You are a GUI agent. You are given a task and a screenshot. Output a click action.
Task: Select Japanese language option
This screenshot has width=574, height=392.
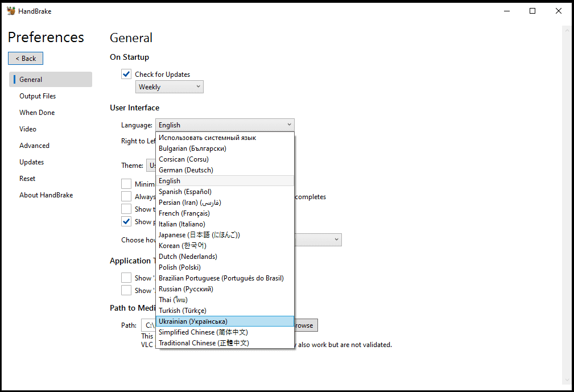coord(225,234)
